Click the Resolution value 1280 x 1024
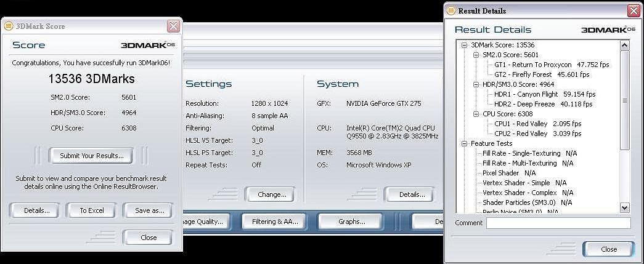 (x=269, y=104)
